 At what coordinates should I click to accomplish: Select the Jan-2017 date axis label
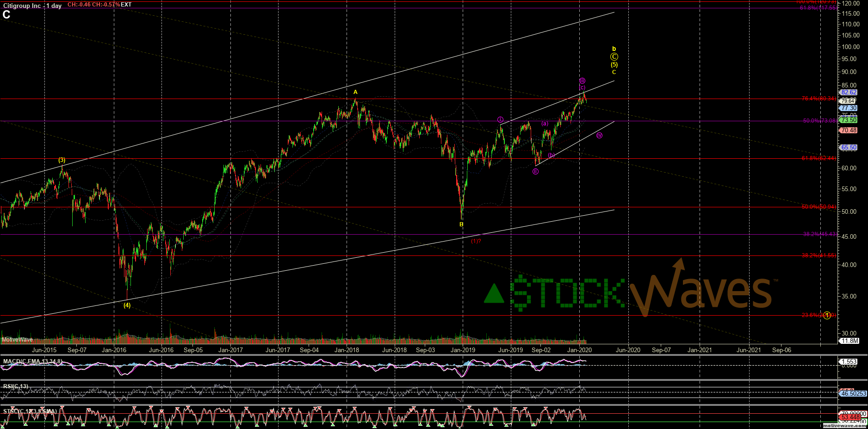[230, 350]
